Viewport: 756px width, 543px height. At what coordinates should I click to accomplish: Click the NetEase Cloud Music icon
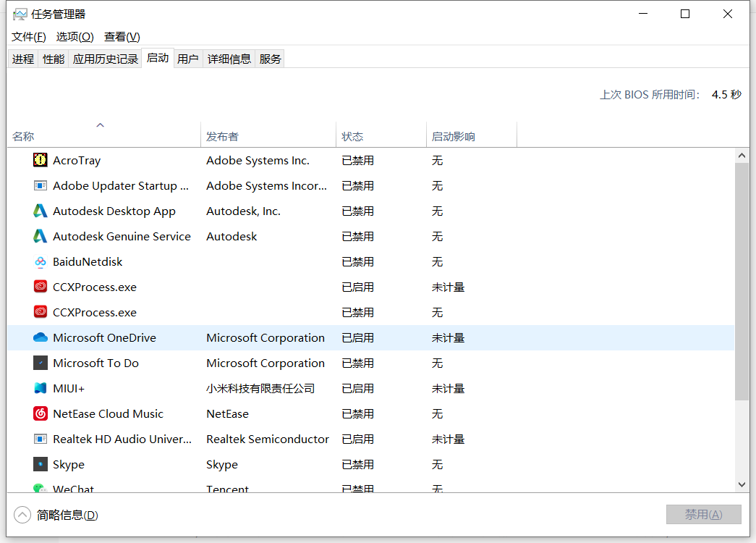pyautogui.click(x=40, y=413)
